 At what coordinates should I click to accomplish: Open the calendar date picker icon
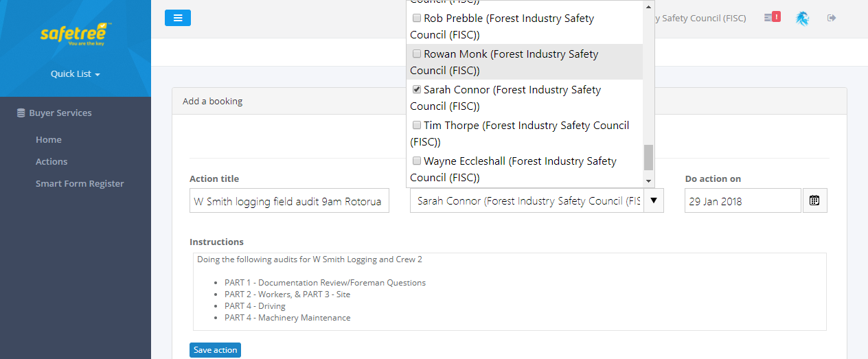(x=814, y=200)
